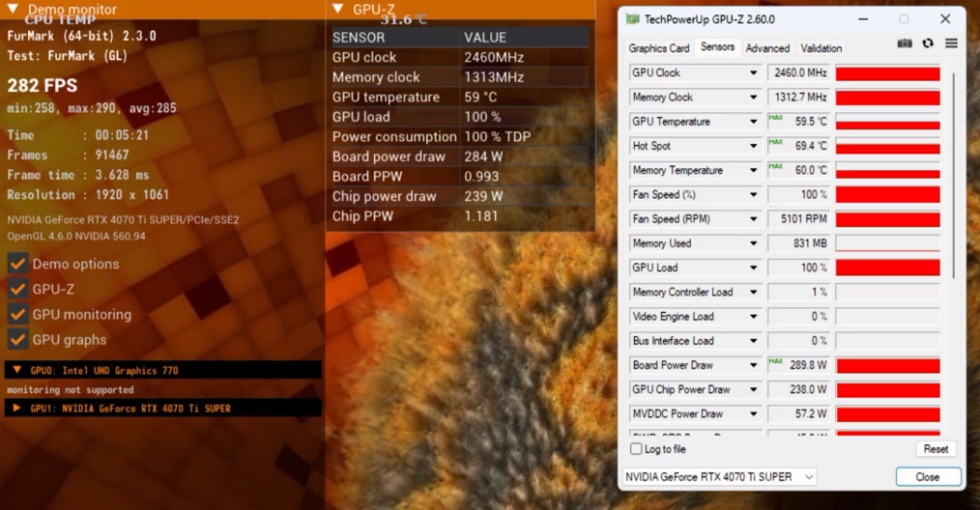Enable the Log to file checkbox
The image size is (980, 510).
(636, 449)
